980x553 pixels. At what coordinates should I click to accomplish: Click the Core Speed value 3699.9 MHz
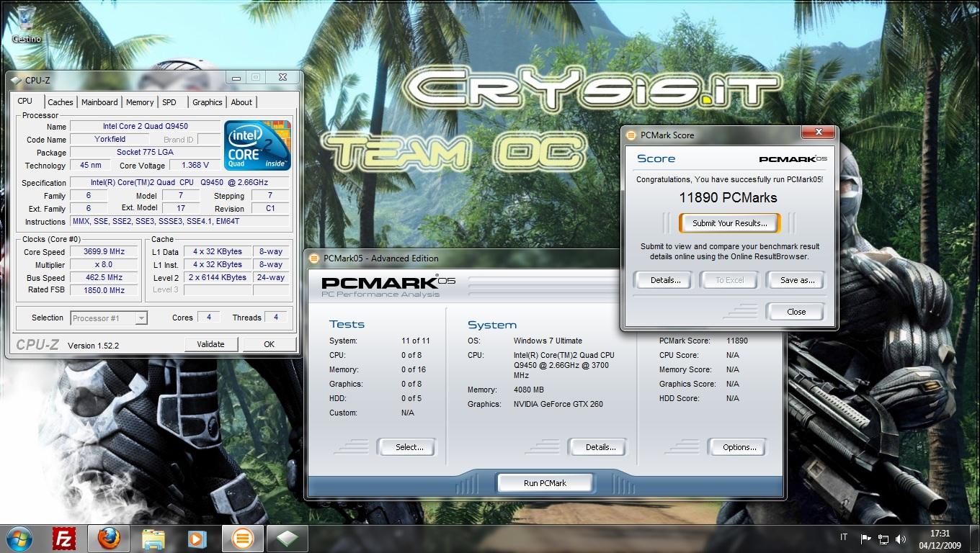pos(104,252)
